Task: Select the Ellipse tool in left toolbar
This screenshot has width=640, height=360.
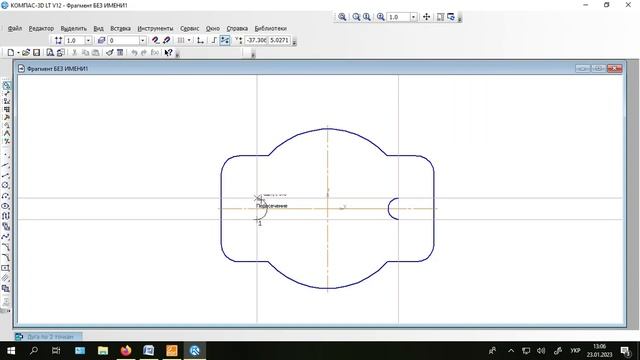Action: click(x=6, y=206)
